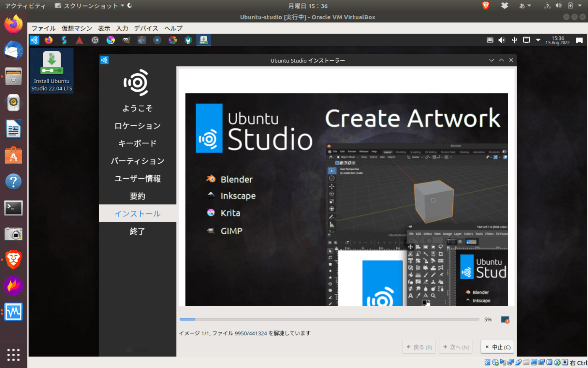
Task: Click the VirtualBox shared folders status icon
Action: tap(526, 363)
